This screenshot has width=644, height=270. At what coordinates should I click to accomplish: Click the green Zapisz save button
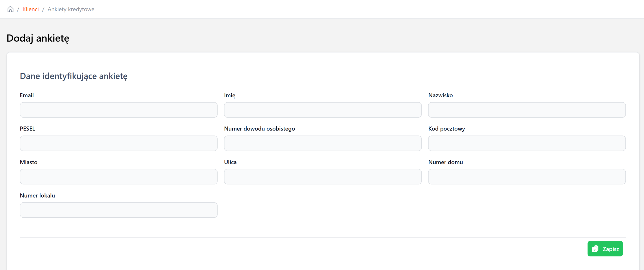coord(605,249)
